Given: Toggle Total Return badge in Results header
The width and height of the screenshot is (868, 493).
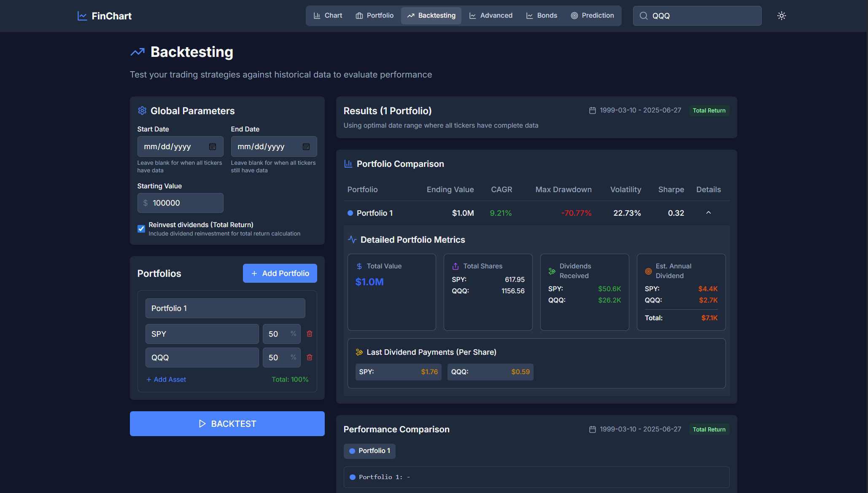Looking at the screenshot, I should [x=709, y=110].
